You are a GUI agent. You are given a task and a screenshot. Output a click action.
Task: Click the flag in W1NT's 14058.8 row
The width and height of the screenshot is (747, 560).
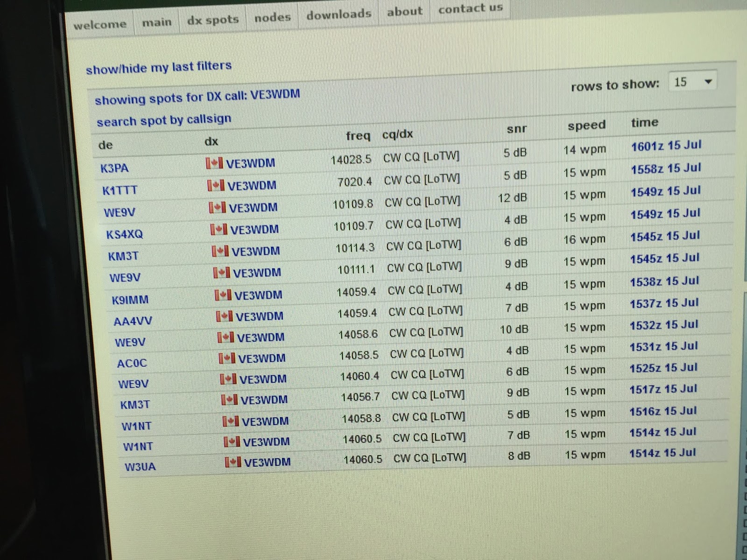[x=231, y=421]
